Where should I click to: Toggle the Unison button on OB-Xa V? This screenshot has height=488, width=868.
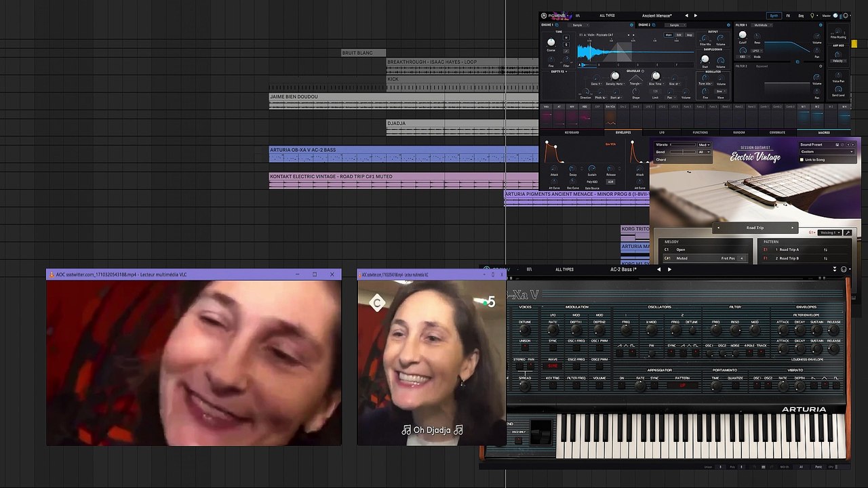(525, 348)
